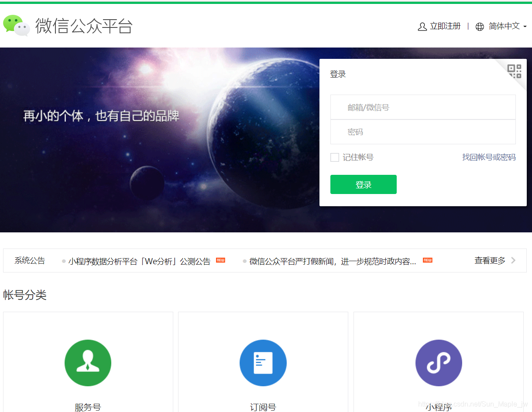Click the 立即注册 link
532x412 pixels.
point(445,26)
